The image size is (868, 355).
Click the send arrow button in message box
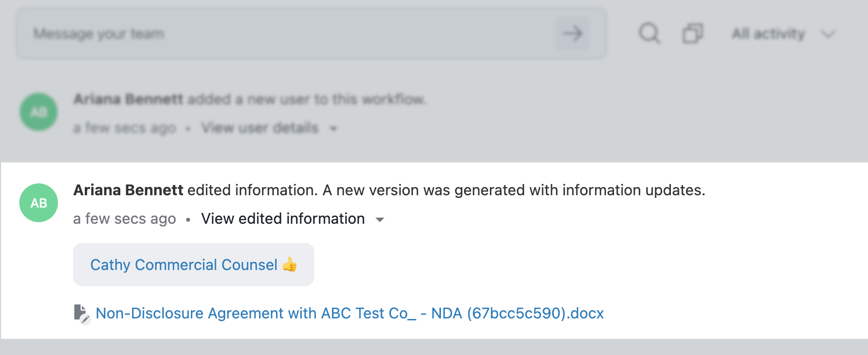[x=573, y=33]
